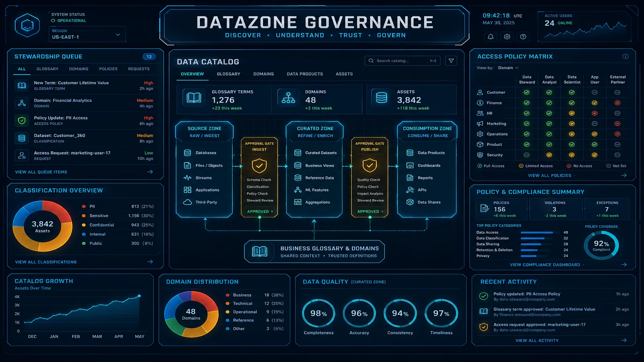Toggle Finance's App User access cell
This screenshot has height=362, width=644.
pyautogui.click(x=594, y=103)
